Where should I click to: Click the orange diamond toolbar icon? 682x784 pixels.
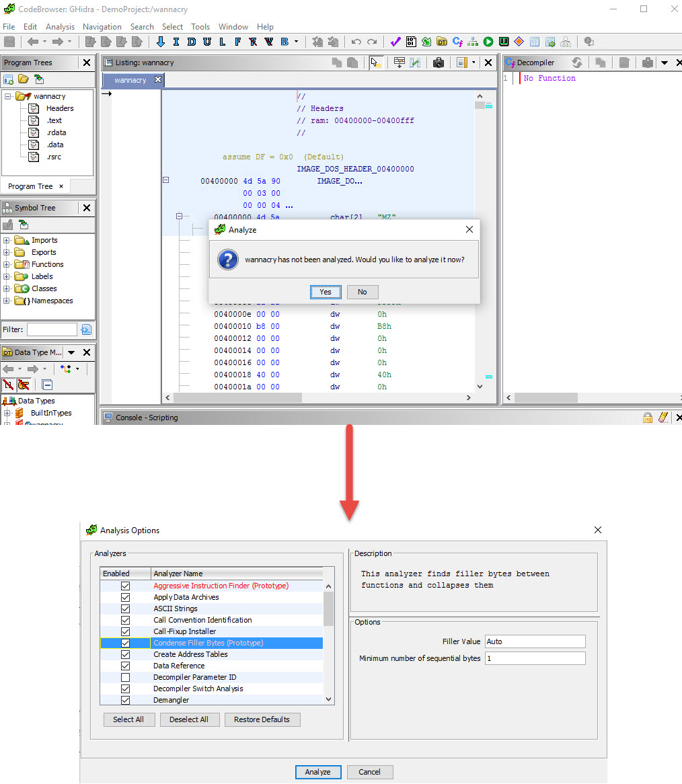click(x=519, y=42)
